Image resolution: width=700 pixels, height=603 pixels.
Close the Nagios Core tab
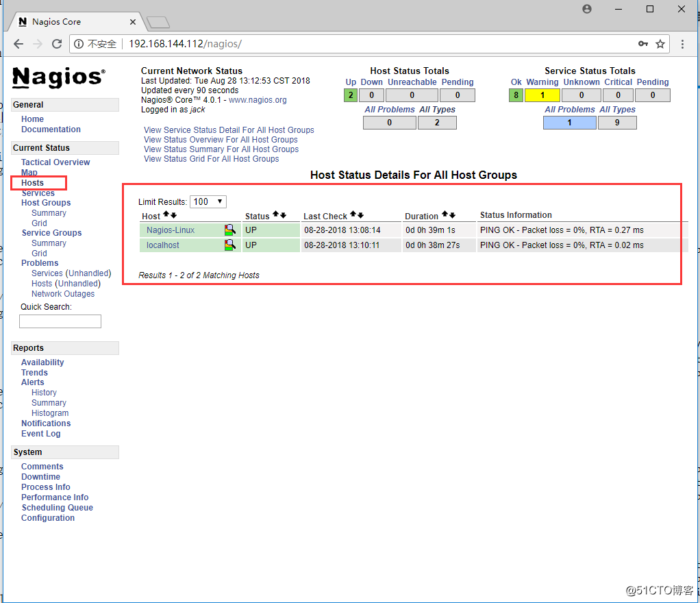(x=133, y=22)
